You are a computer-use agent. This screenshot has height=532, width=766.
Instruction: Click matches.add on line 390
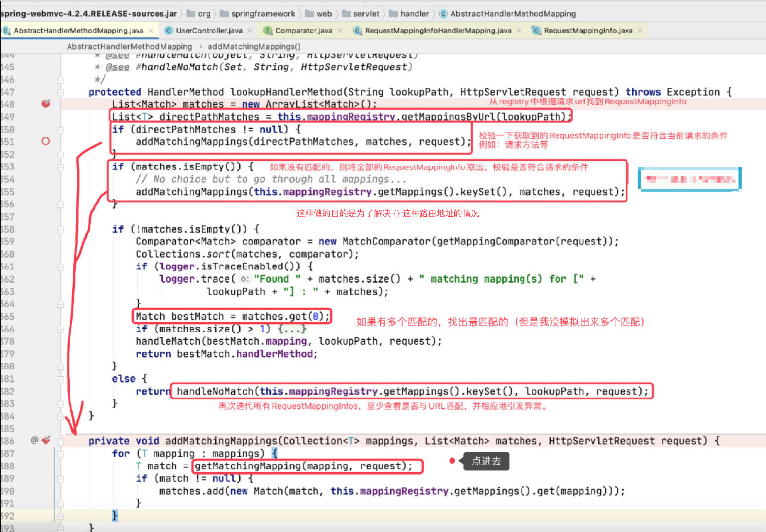[x=191, y=491]
